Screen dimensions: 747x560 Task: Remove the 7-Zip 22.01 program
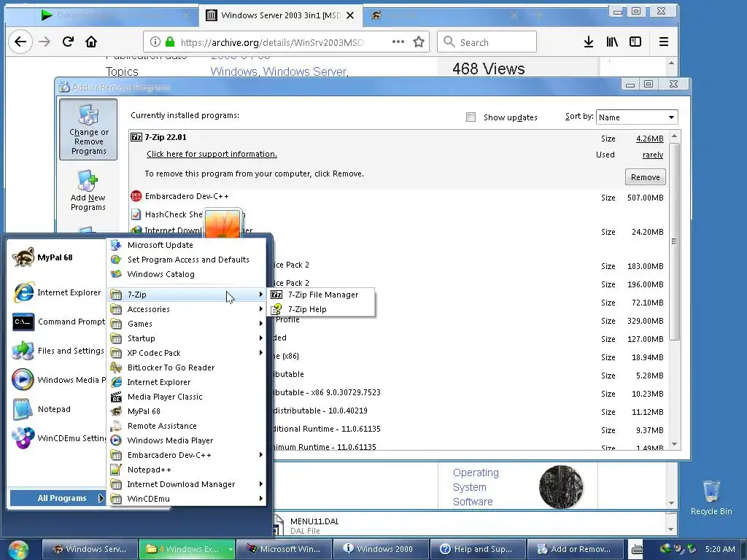pyautogui.click(x=645, y=177)
